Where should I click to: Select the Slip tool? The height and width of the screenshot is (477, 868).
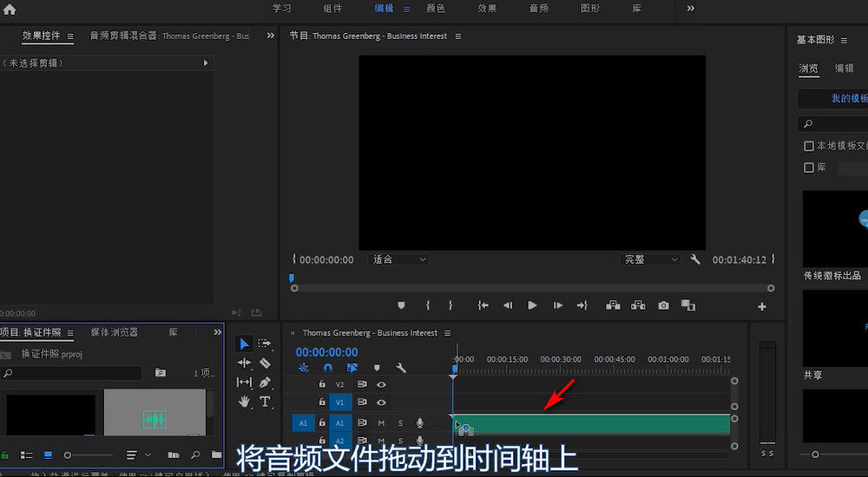[x=244, y=382]
